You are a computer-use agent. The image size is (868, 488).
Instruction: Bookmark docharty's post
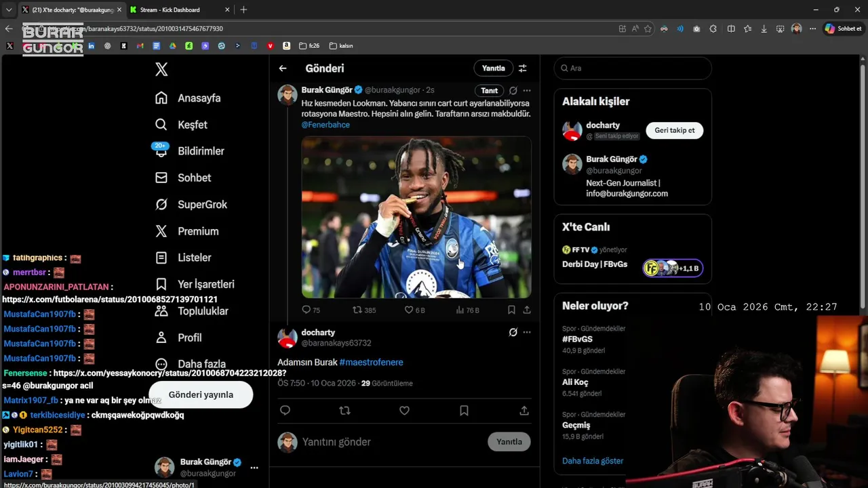(x=464, y=411)
